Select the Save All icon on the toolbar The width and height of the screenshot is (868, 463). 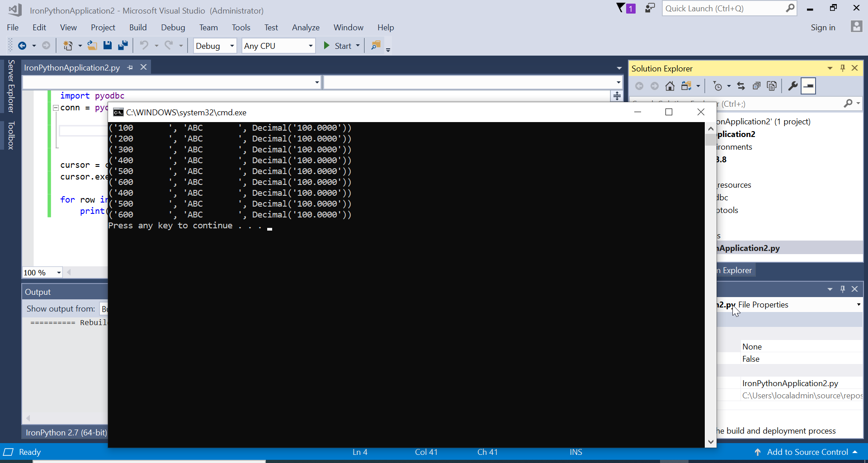[x=123, y=45]
